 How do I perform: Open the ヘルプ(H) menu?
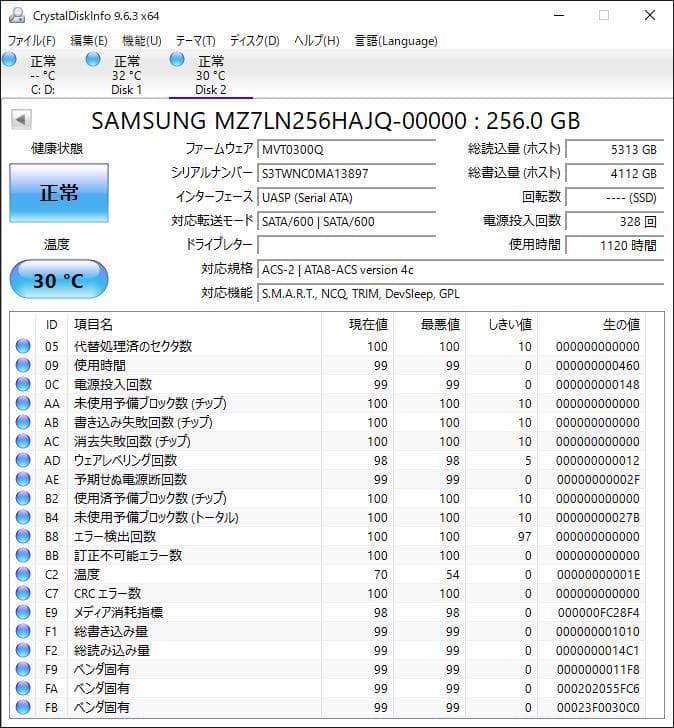pyautogui.click(x=317, y=41)
